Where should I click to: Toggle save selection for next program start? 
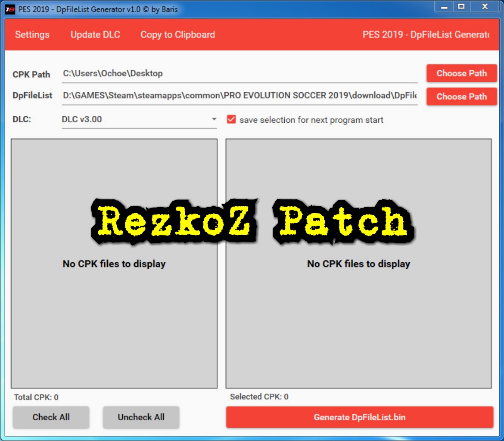click(x=231, y=120)
